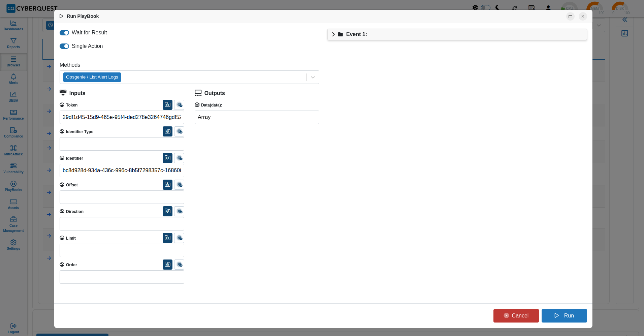Click the Limit data-link icon button

coord(179,238)
